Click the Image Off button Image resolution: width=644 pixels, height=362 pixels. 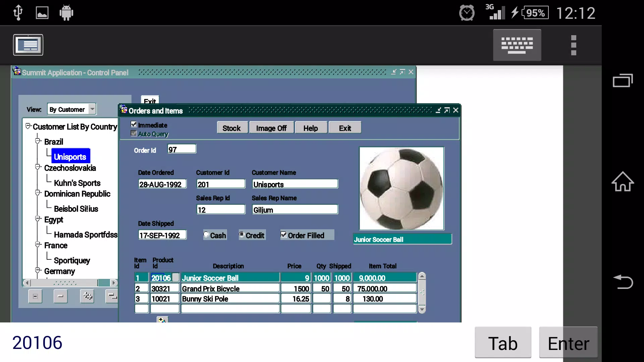pos(271,128)
